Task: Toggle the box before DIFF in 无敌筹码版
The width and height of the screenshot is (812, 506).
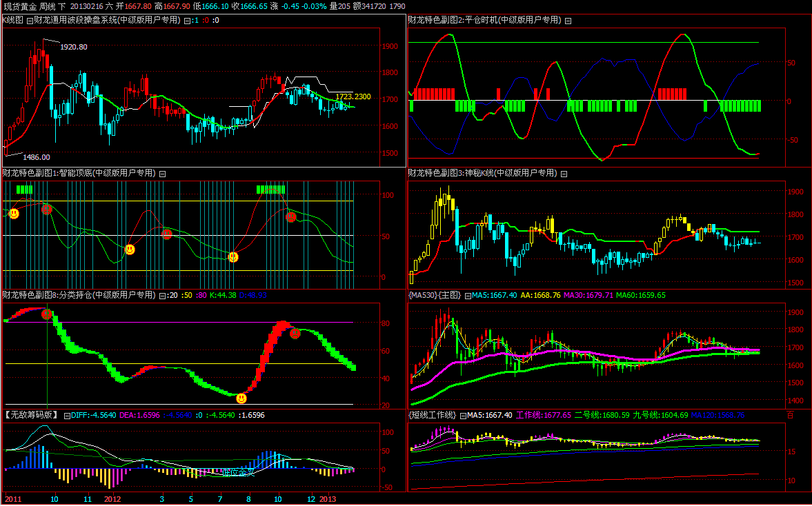Action: 66,416
